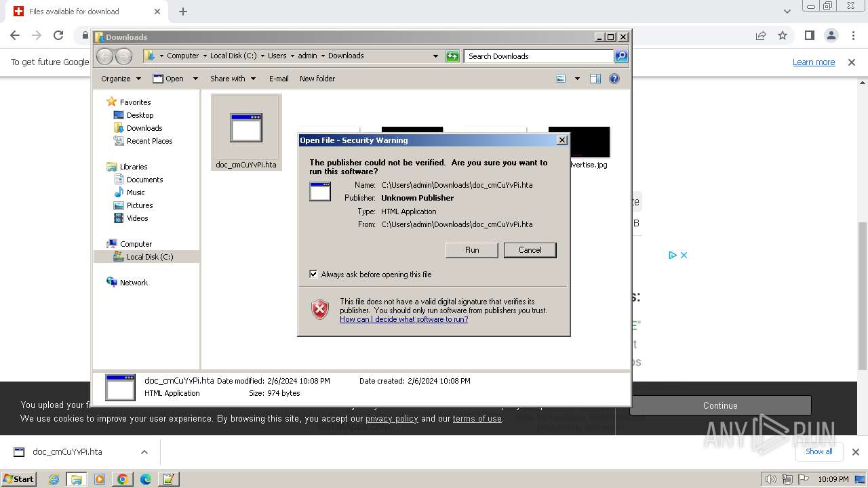Open Chrome profile icon
868x488 pixels.
pos(831,36)
